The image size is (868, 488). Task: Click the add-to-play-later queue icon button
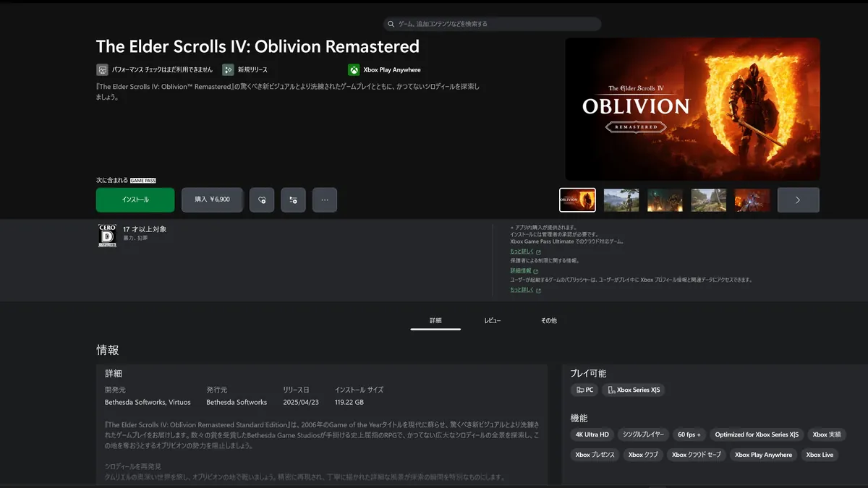[x=293, y=200]
